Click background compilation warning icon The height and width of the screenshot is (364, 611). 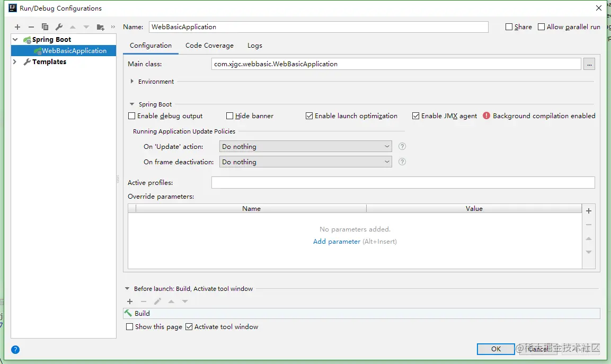tap(486, 116)
